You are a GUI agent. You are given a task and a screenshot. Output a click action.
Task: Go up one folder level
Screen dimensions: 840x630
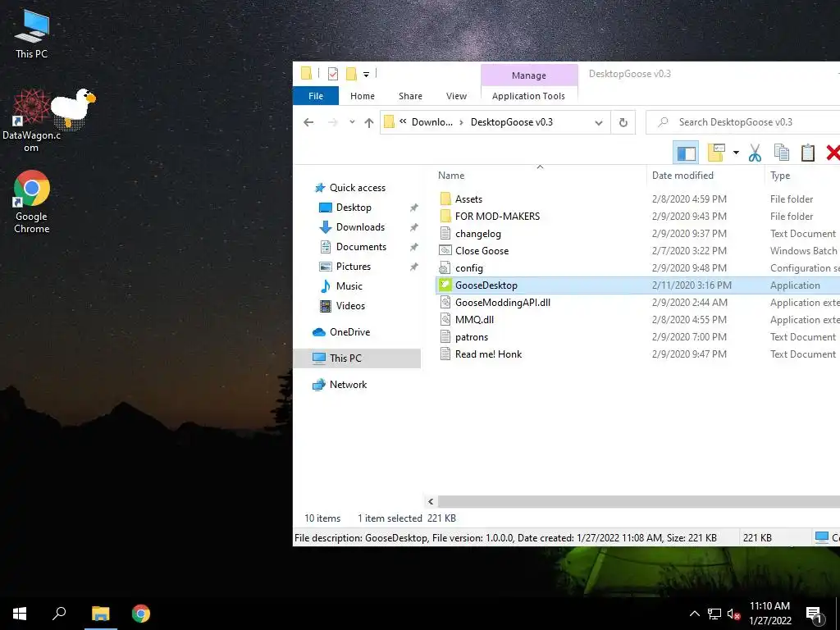click(368, 123)
